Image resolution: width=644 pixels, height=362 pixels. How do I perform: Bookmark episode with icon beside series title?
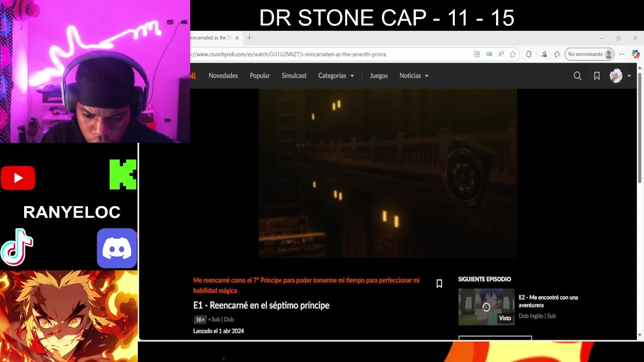pos(439,284)
